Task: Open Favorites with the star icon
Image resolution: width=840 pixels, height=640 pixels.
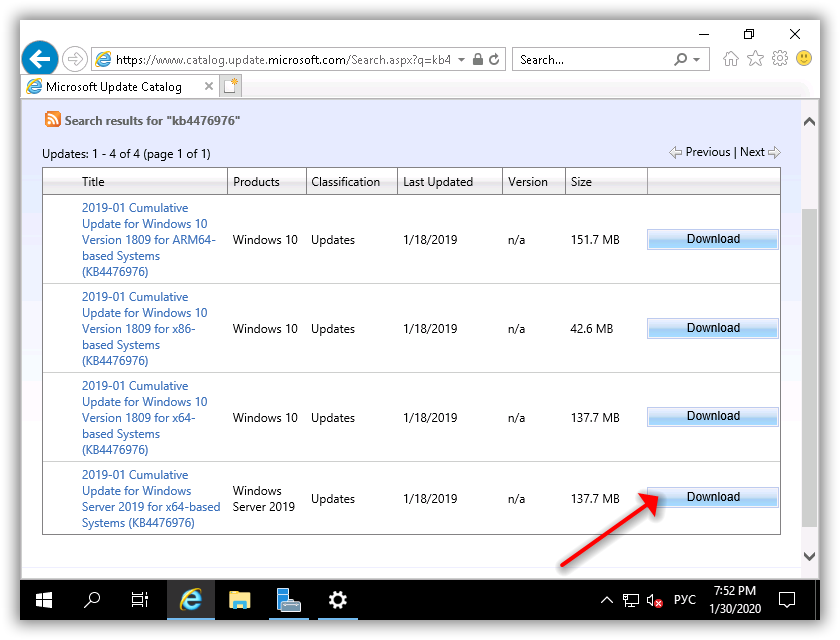Action: click(755, 58)
